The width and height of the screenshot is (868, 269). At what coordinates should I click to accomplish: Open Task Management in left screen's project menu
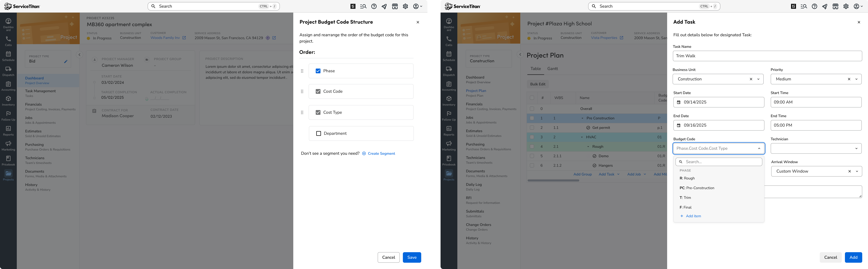click(40, 93)
